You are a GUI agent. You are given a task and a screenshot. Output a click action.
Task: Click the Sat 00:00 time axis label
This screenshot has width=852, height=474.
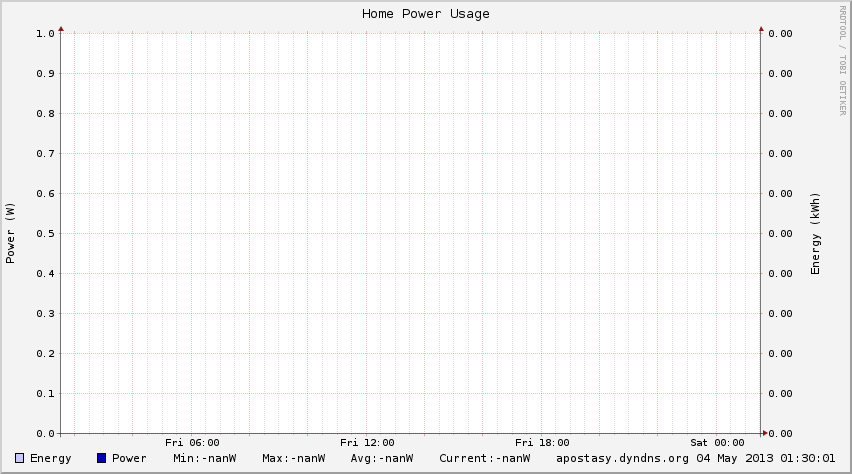[717, 442]
